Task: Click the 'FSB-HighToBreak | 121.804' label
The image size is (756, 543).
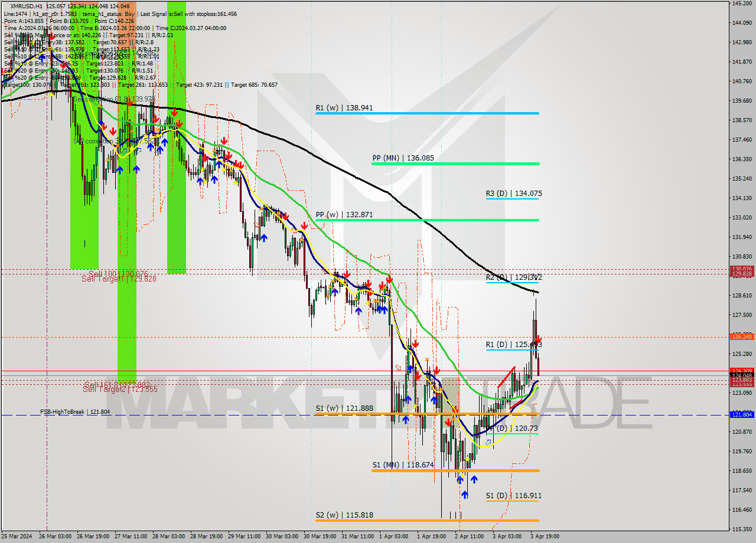Action: point(75,411)
